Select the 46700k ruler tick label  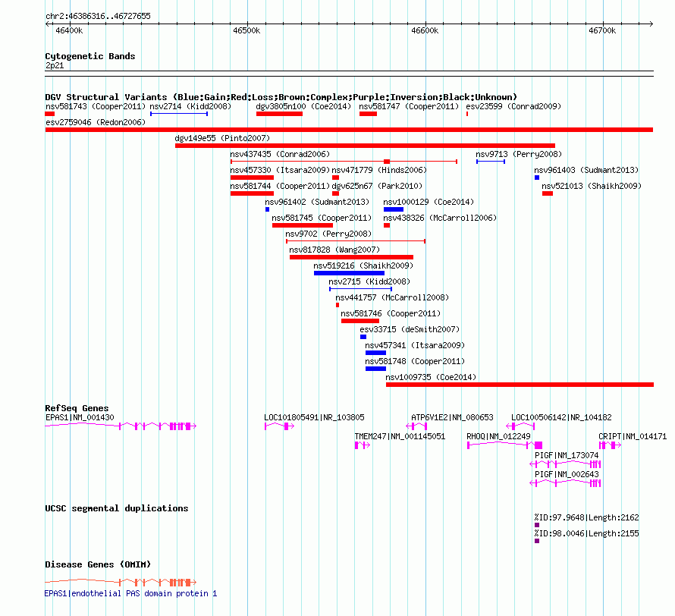click(602, 30)
